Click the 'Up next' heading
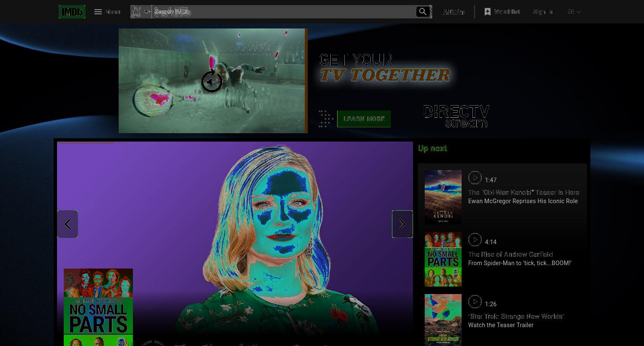The height and width of the screenshot is (346, 644). tap(432, 148)
